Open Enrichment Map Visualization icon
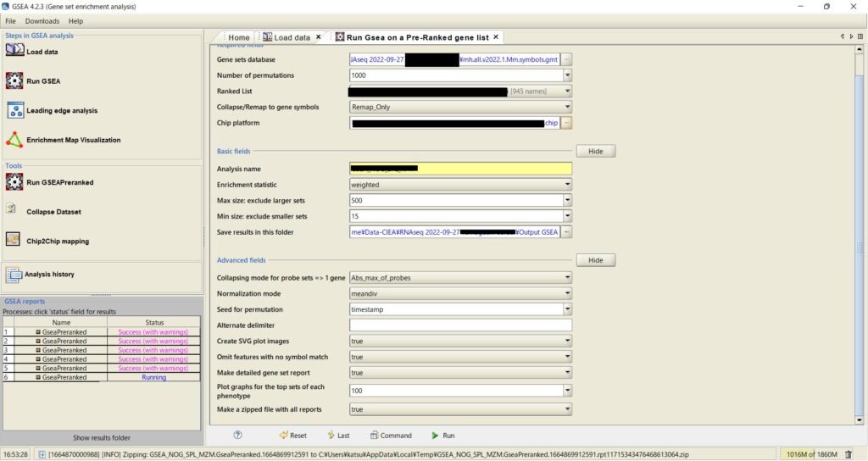The width and height of the screenshot is (868, 461). pyautogui.click(x=14, y=140)
